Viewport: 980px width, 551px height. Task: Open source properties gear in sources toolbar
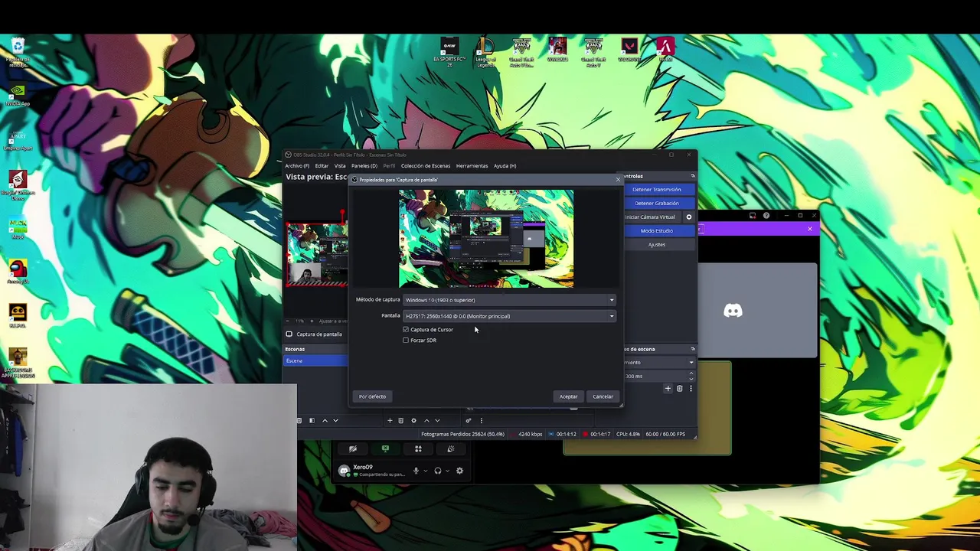coord(413,420)
